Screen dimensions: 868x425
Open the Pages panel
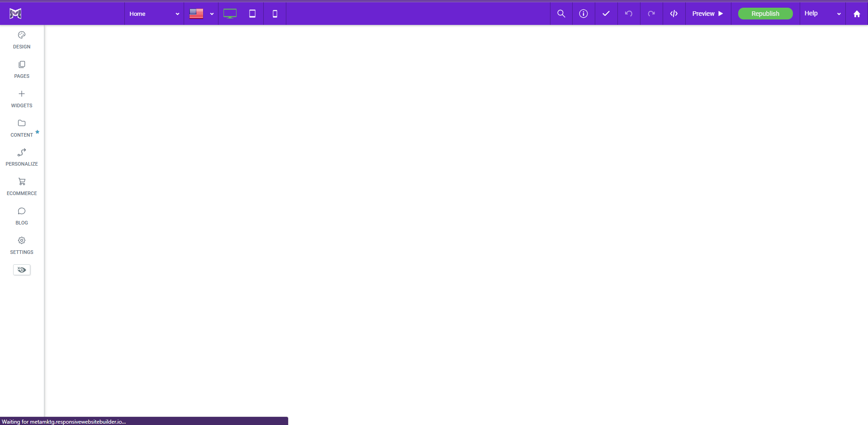(x=21, y=69)
